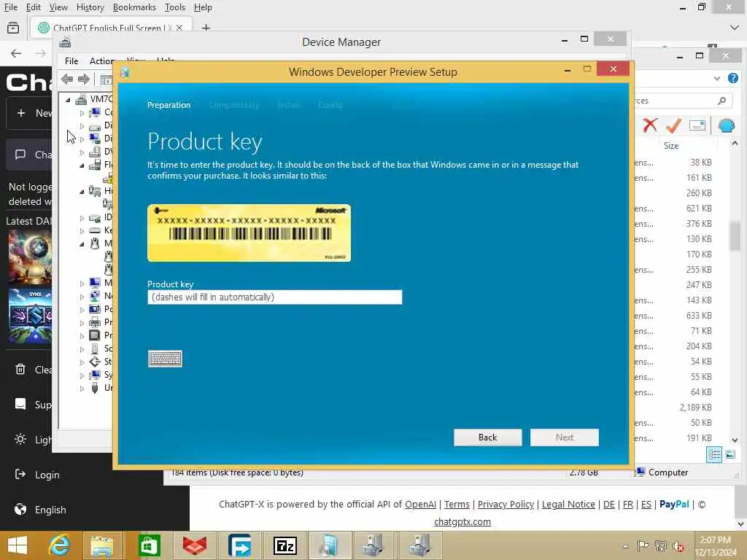747x560 pixels.
Task: Select the 633 KB file size row
Action: [698, 316]
